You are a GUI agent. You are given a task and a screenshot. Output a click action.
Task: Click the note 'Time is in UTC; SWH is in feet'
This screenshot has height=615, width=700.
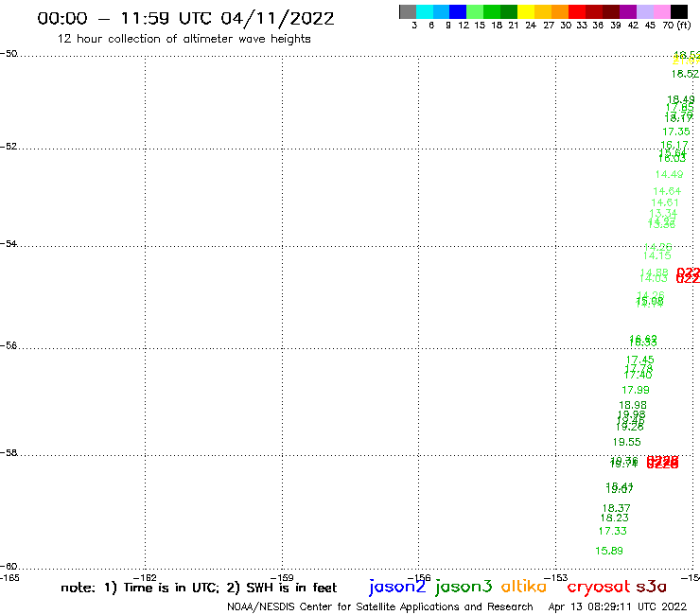[199, 588]
